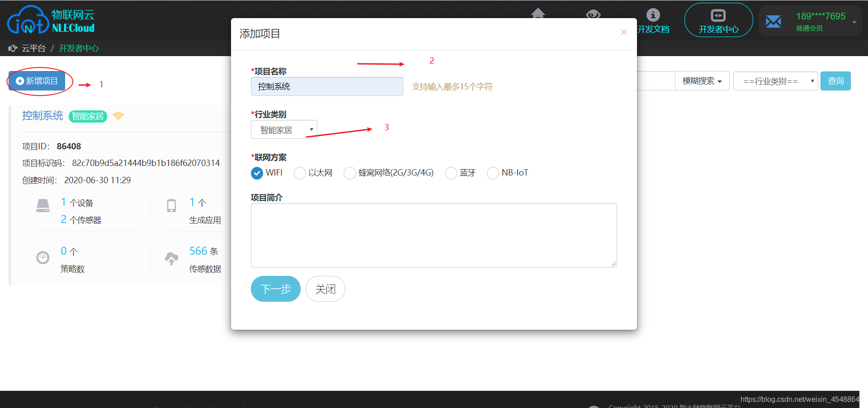Click the eye icon in the top bar
Viewport: 868px width, 408px height.
click(x=593, y=14)
